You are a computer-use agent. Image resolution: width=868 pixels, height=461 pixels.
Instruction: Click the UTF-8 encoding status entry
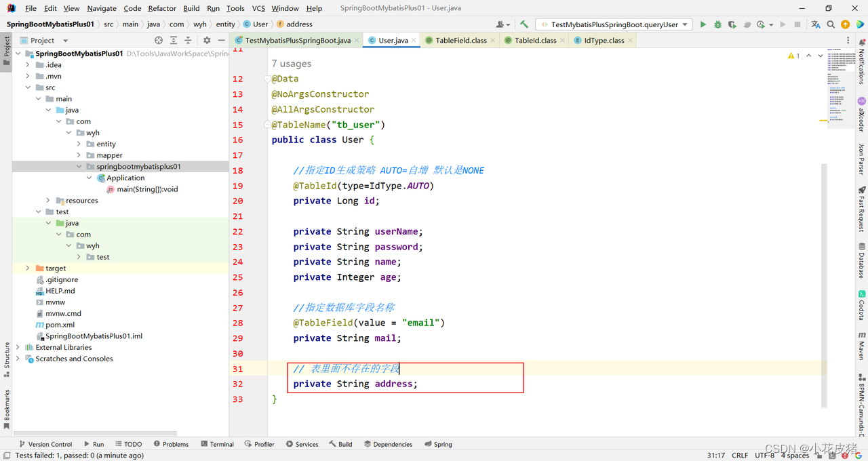tap(764, 456)
